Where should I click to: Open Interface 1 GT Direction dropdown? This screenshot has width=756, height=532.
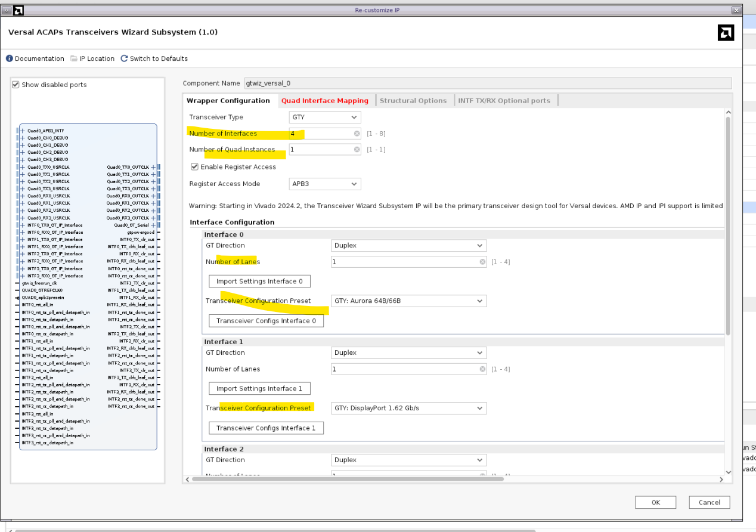[408, 353]
